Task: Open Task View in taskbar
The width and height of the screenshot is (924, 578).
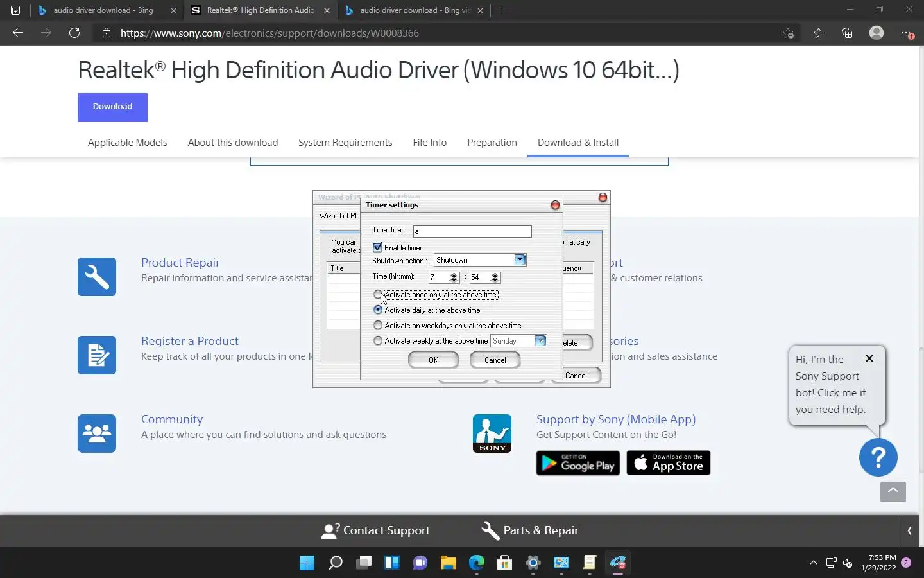Action: point(364,563)
